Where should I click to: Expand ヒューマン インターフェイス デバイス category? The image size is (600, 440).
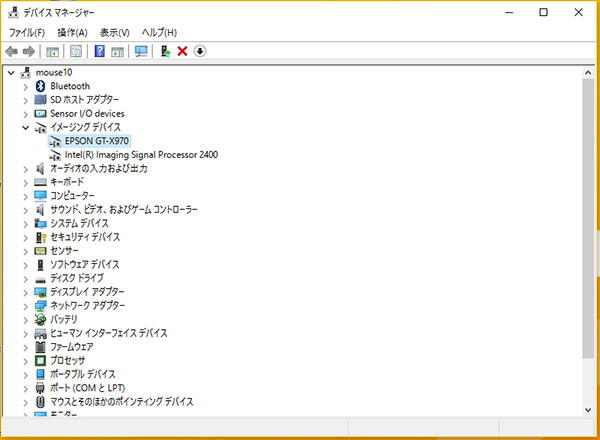(25, 334)
